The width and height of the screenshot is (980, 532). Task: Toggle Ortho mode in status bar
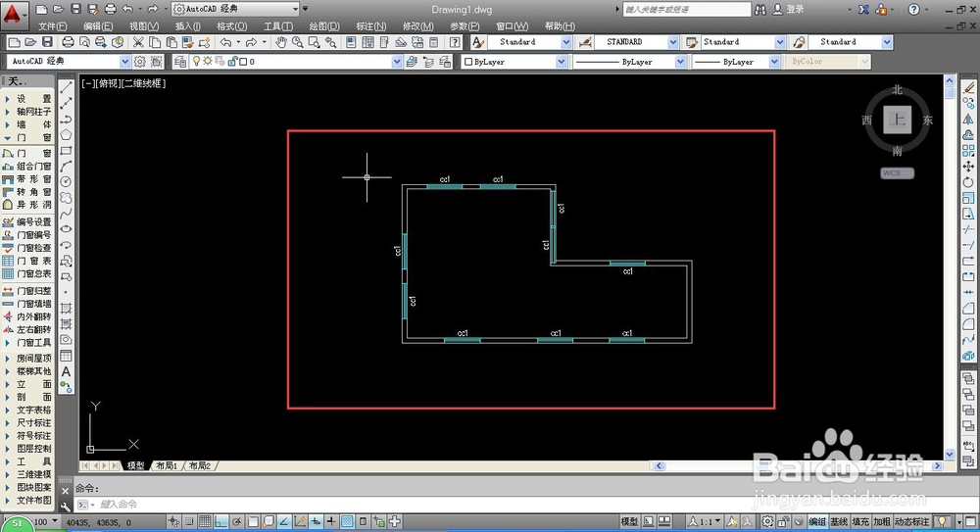pos(220,521)
